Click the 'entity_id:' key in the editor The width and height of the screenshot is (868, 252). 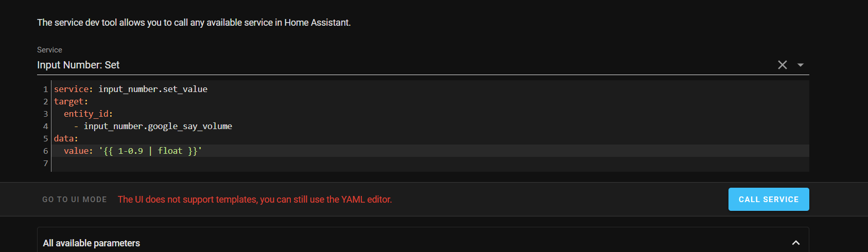click(x=88, y=114)
